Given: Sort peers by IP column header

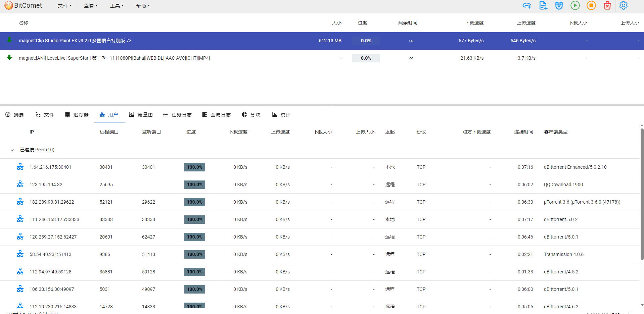Looking at the screenshot, I should tap(32, 132).
